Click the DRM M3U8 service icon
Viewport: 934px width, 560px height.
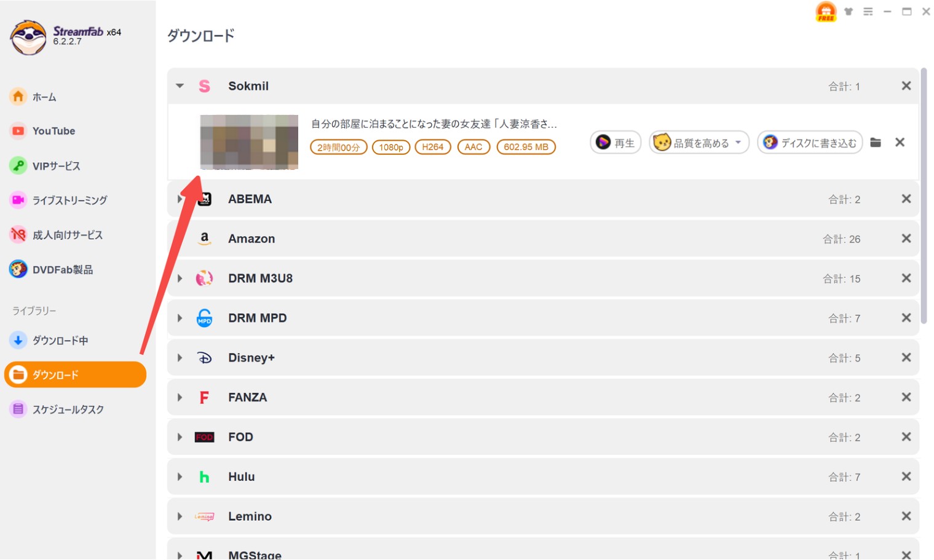(x=204, y=278)
